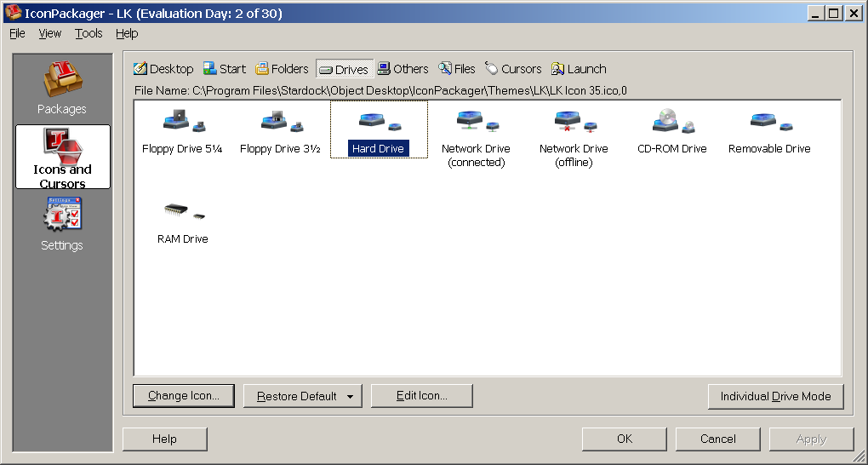Open the Settings section in sidebar
Screen dimensions: 868x465
click(62, 225)
